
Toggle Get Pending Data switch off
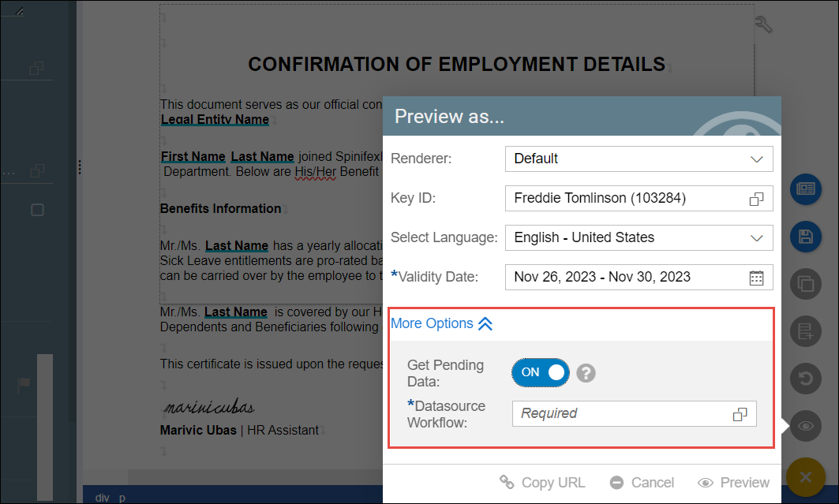pos(540,372)
